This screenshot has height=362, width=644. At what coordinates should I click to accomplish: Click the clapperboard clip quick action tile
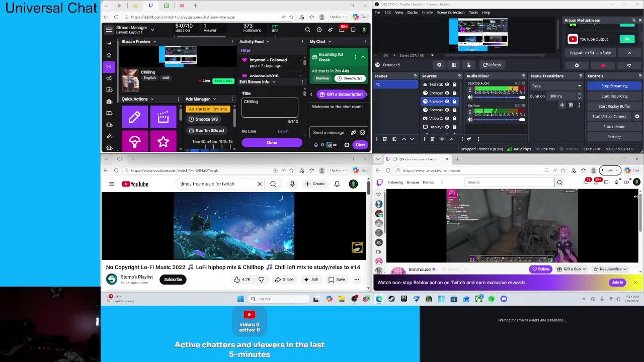[163, 117]
